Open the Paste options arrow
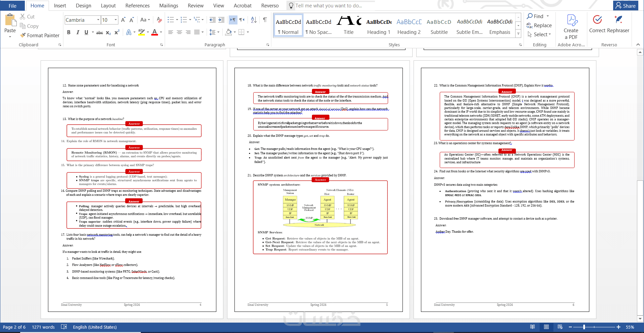The width and height of the screenshot is (644, 333). coord(10,37)
